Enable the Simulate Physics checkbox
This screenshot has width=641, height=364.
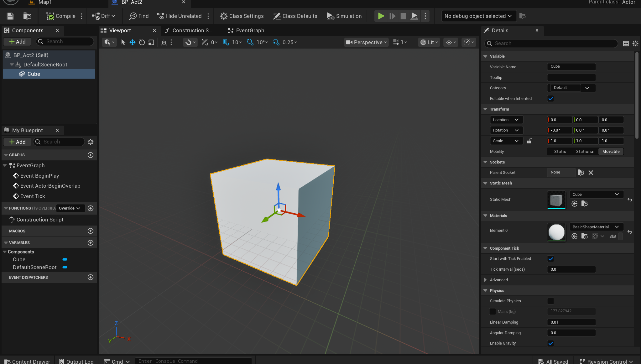pyautogui.click(x=550, y=301)
